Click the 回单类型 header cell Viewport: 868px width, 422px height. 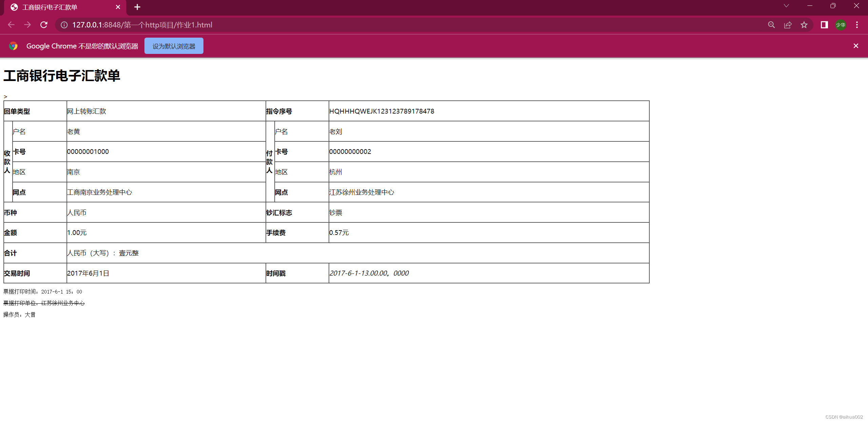[35, 111]
